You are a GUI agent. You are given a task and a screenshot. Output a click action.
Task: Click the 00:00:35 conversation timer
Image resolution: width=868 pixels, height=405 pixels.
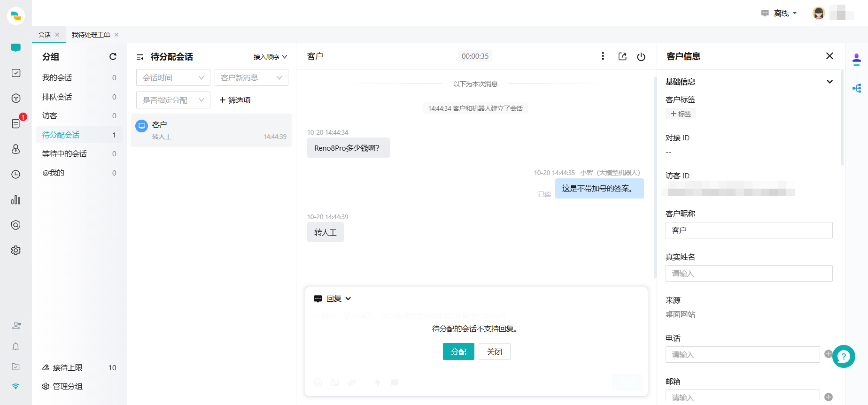pos(475,56)
